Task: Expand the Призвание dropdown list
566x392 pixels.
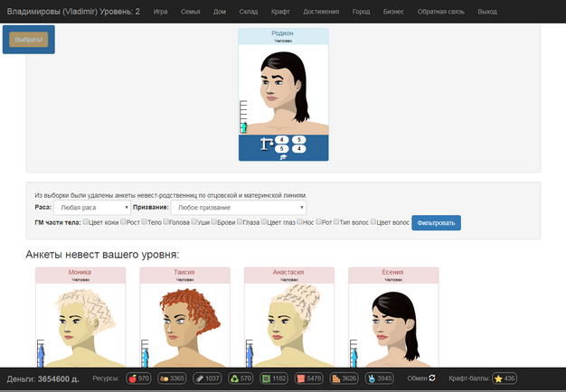Action: click(238, 208)
